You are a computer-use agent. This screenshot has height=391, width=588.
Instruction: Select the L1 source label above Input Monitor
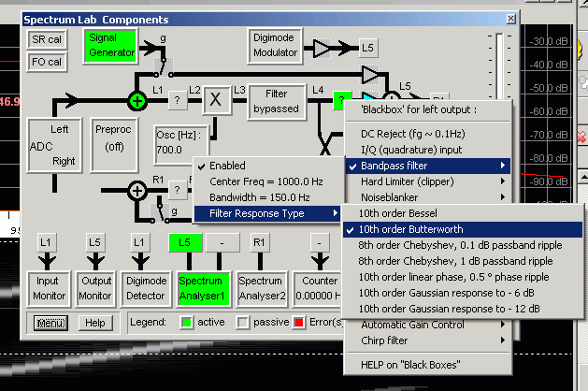(47, 242)
